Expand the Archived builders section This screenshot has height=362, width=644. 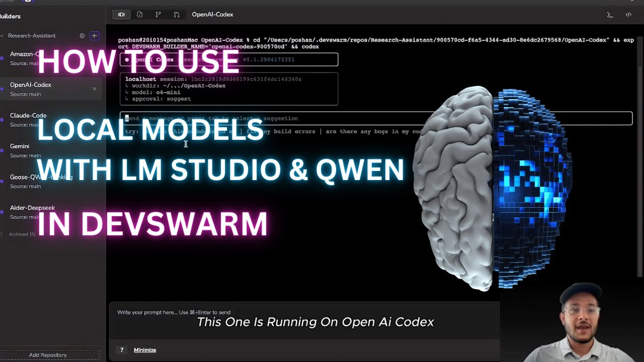tap(2, 234)
